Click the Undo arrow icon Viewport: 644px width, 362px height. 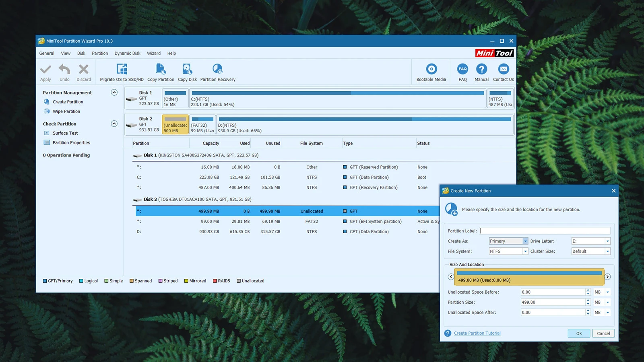pos(64,69)
